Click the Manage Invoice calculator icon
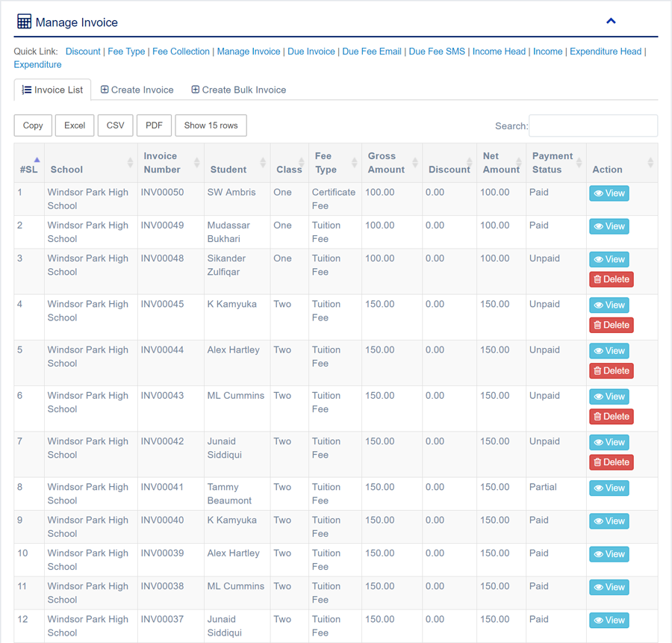The height and width of the screenshot is (643, 672). tap(24, 22)
